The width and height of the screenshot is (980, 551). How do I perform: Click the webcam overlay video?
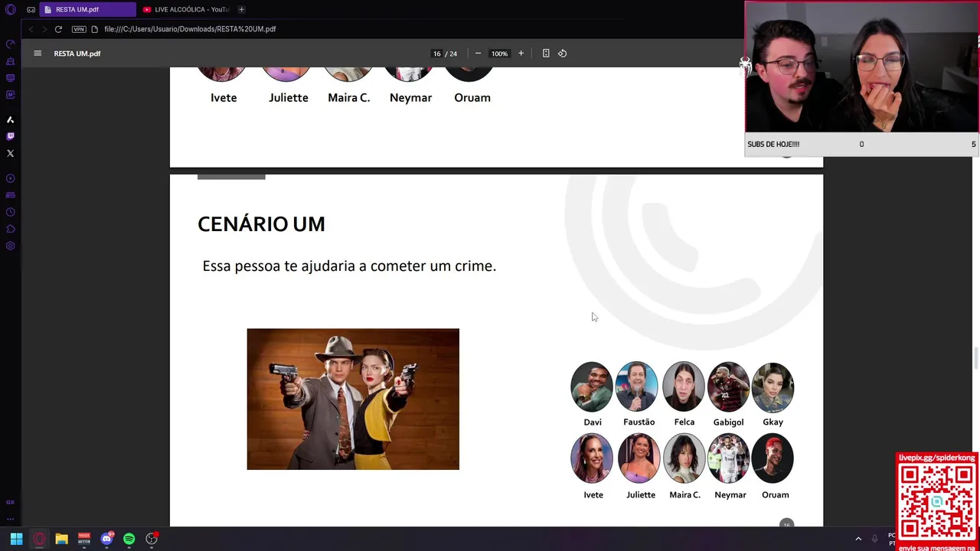(861, 67)
